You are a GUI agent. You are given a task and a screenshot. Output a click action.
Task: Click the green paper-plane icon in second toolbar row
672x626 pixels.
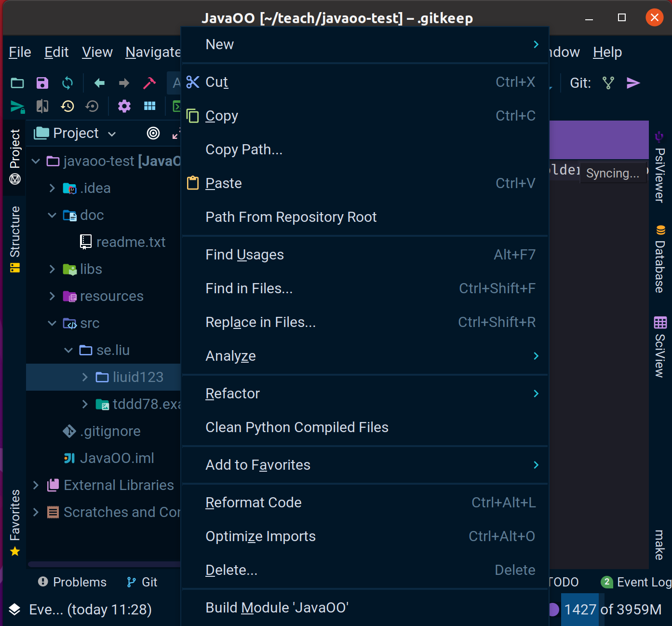click(17, 106)
